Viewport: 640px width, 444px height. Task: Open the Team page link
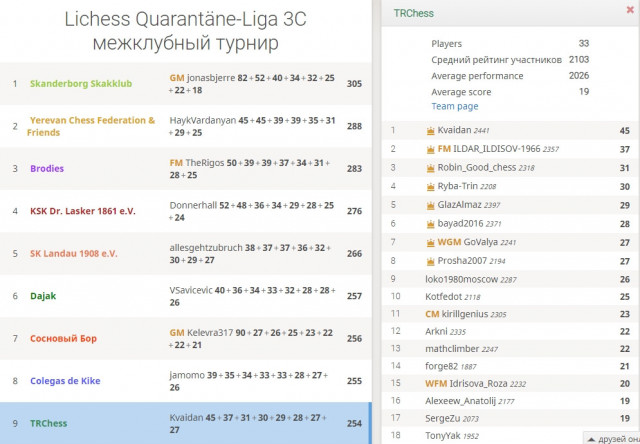tap(455, 106)
